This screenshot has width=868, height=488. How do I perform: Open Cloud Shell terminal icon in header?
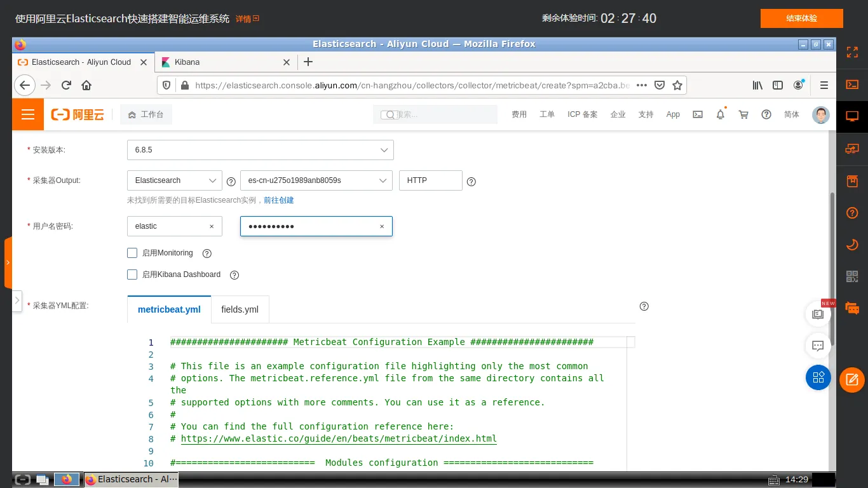(x=698, y=114)
